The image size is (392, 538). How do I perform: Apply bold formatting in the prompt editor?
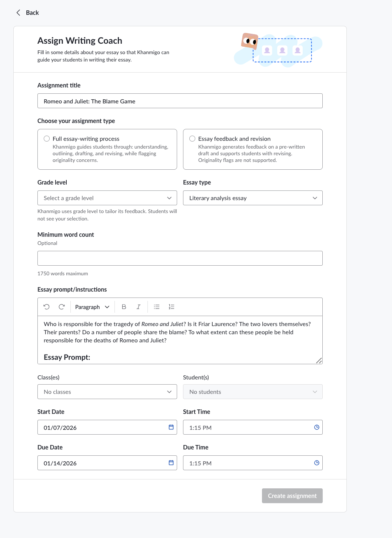coord(124,306)
